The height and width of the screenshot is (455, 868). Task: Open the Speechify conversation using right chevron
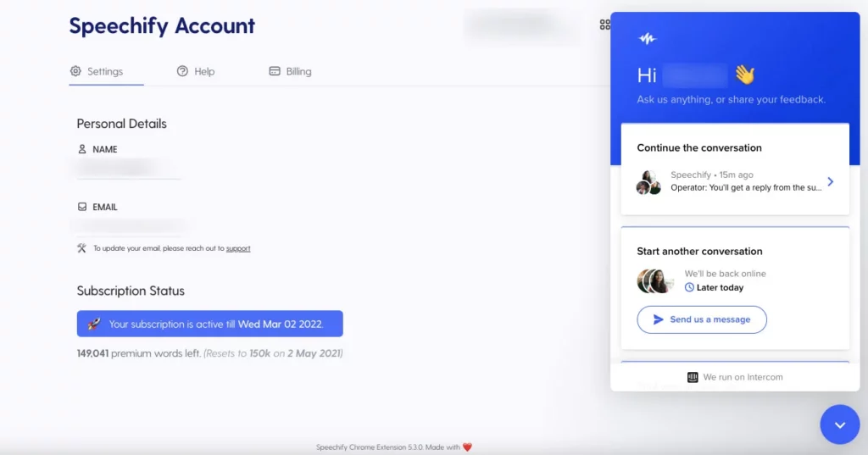pos(830,181)
